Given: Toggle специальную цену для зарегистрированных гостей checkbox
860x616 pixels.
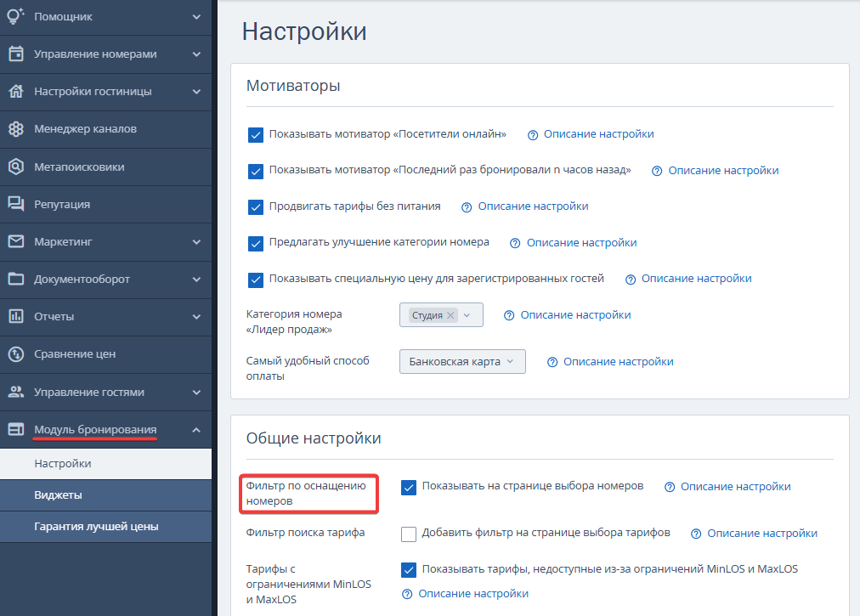Looking at the screenshot, I should pos(256,280).
